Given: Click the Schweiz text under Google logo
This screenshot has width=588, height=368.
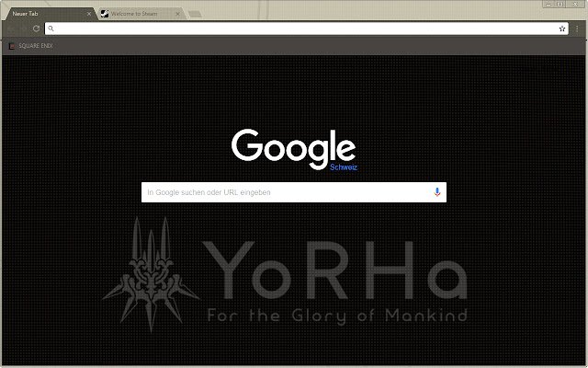Looking at the screenshot, I should 344,167.
